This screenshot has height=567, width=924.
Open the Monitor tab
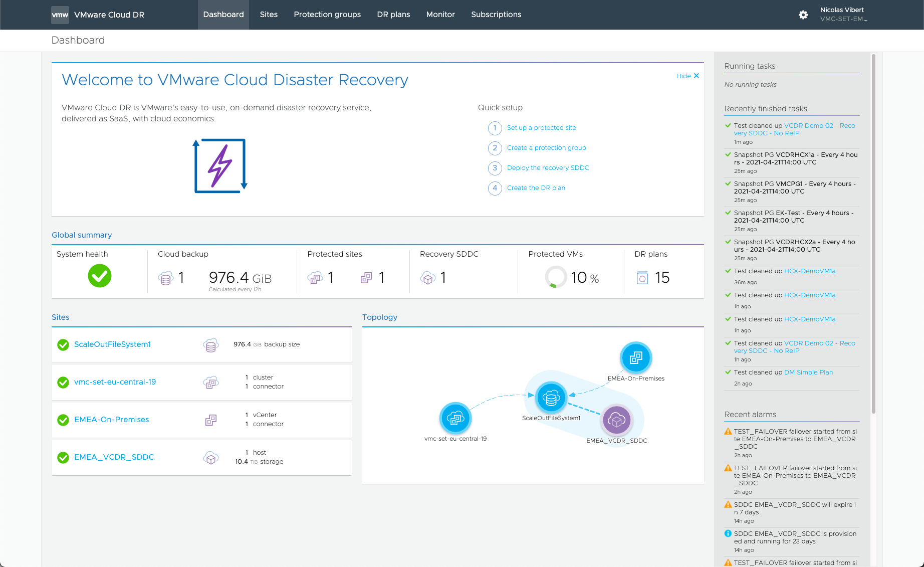tap(440, 15)
